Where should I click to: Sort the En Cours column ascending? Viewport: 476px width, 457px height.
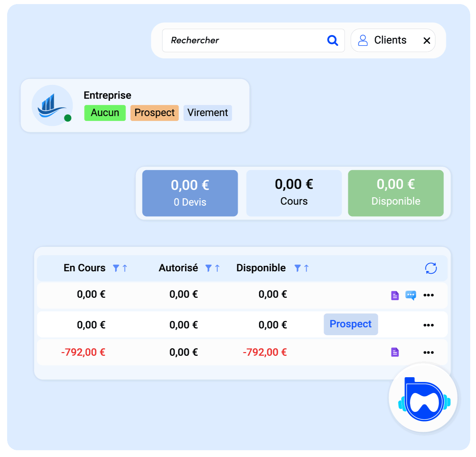[125, 268]
